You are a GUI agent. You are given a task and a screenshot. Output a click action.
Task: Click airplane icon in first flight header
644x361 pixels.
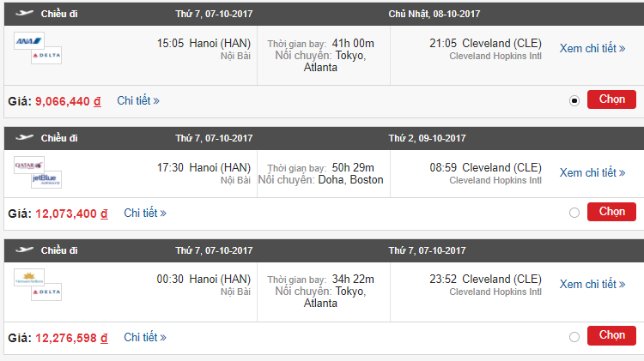coord(24,14)
